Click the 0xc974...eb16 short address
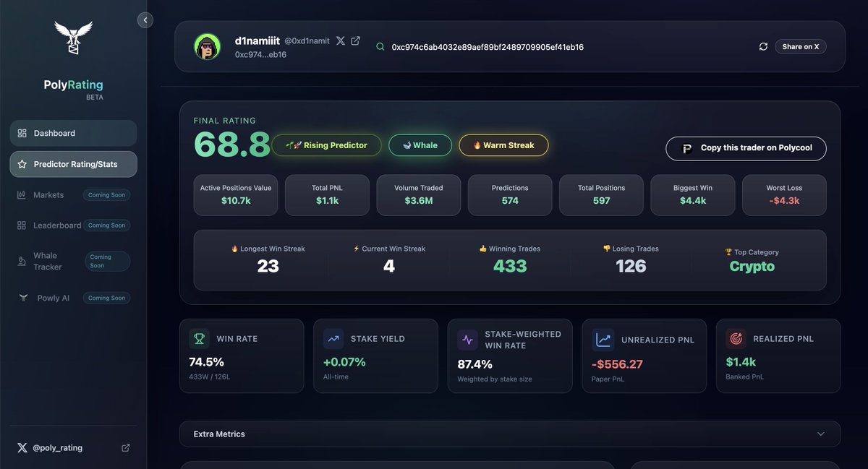The width and height of the screenshot is (868, 469). click(x=260, y=54)
